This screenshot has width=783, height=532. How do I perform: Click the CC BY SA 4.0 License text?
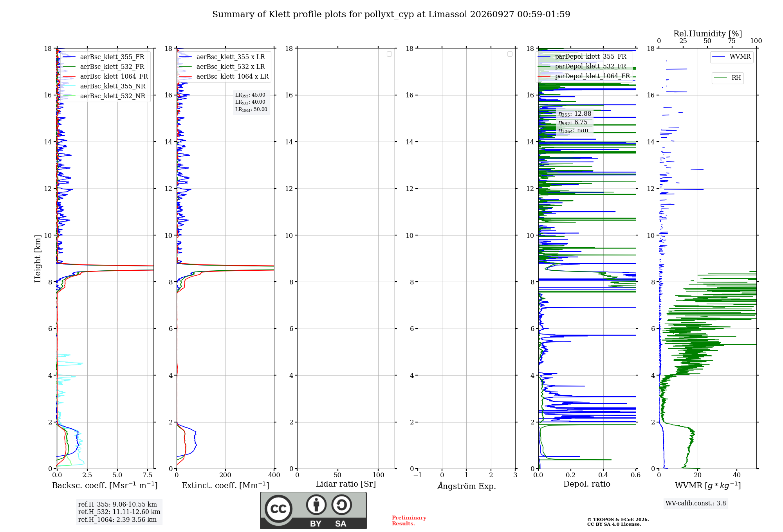click(614, 524)
